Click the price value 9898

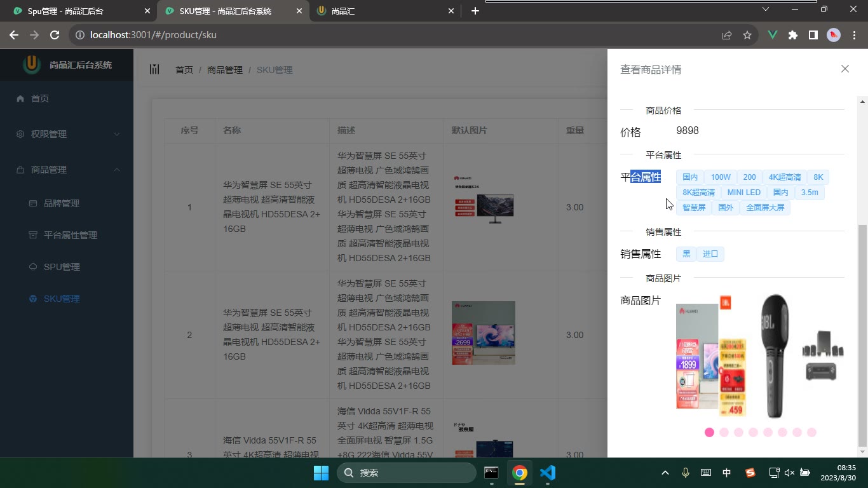(x=688, y=131)
